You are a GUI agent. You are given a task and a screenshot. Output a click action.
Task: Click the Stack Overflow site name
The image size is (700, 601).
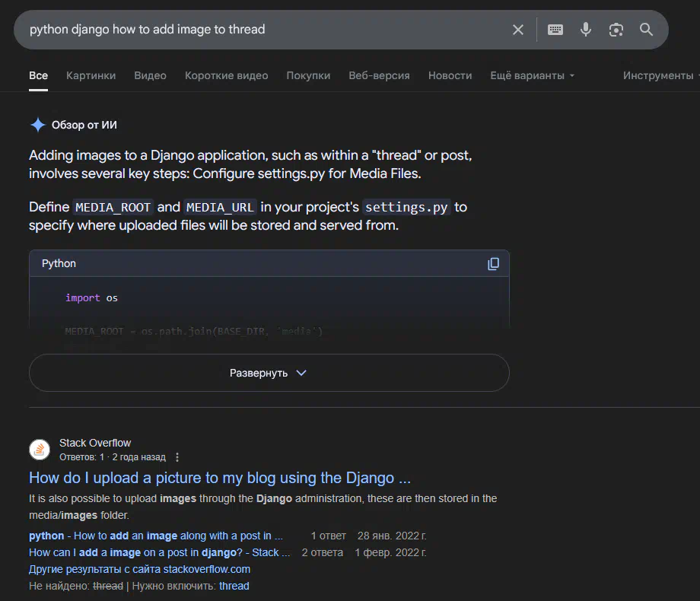click(95, 443)
